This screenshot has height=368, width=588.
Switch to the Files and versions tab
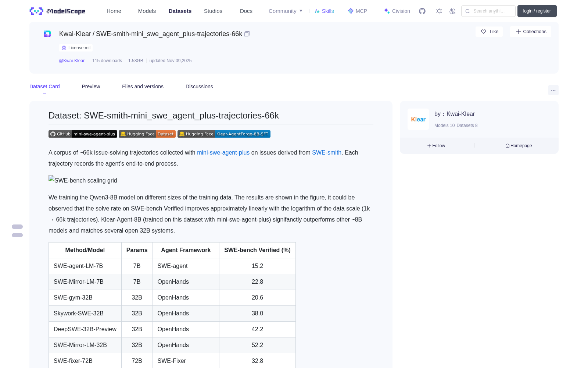tap(143, 86)
